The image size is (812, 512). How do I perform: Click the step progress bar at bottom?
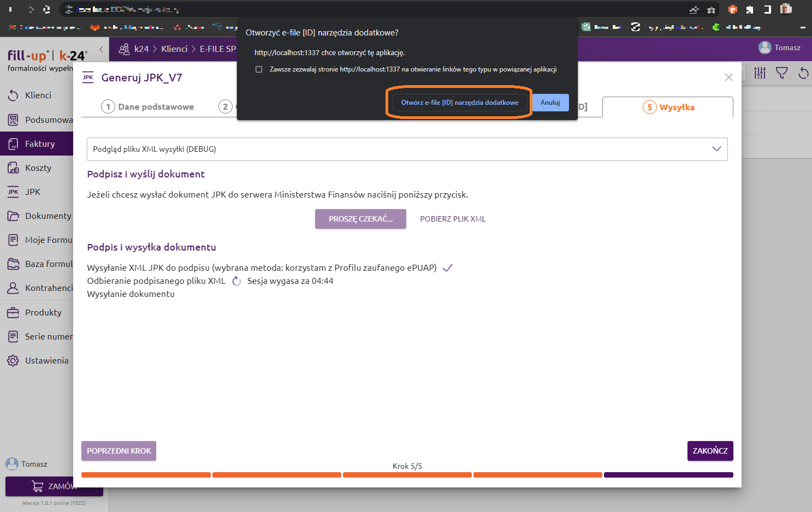[x=407, y=475]
